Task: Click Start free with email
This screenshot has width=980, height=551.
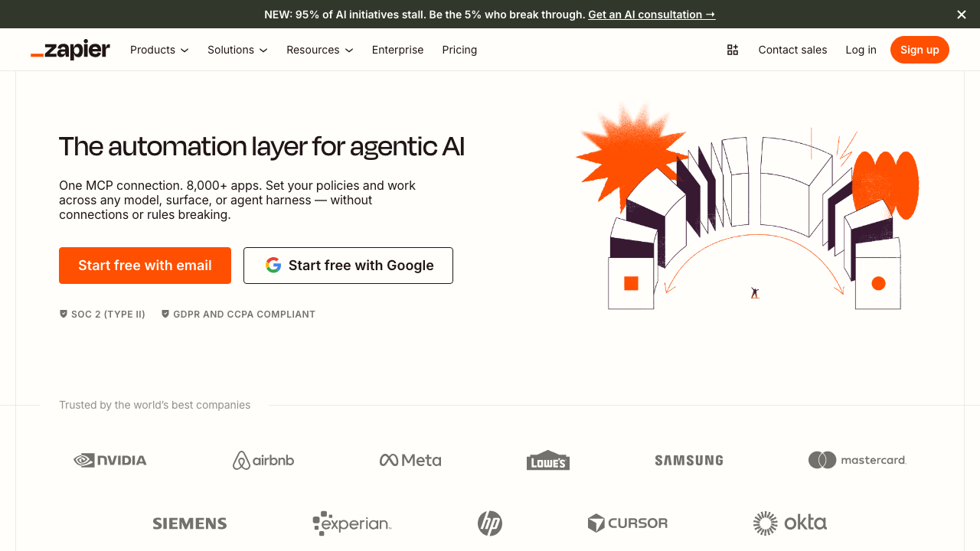Action: pyautogui.click(x=145, y=265)
